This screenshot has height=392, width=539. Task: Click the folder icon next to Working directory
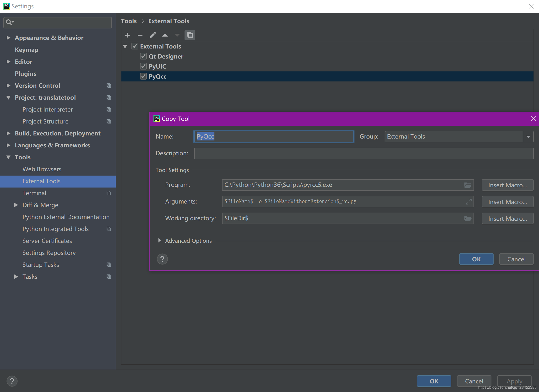click(468, 218)
